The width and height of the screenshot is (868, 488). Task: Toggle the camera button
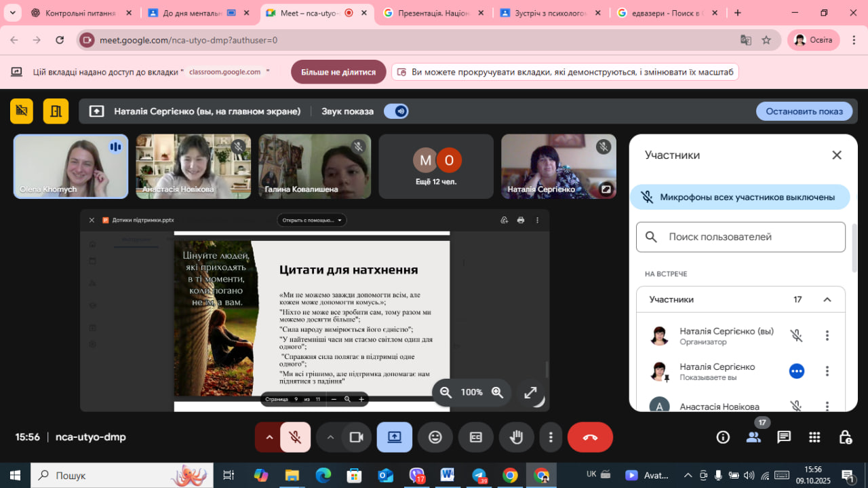click(x=356, y=438)
